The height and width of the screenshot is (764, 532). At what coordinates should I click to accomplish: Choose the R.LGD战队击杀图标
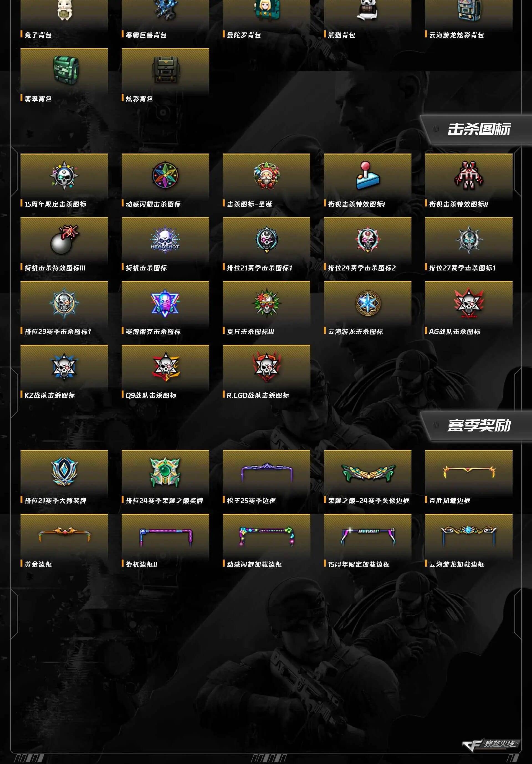pyautogui.click(x=267, y=367)
